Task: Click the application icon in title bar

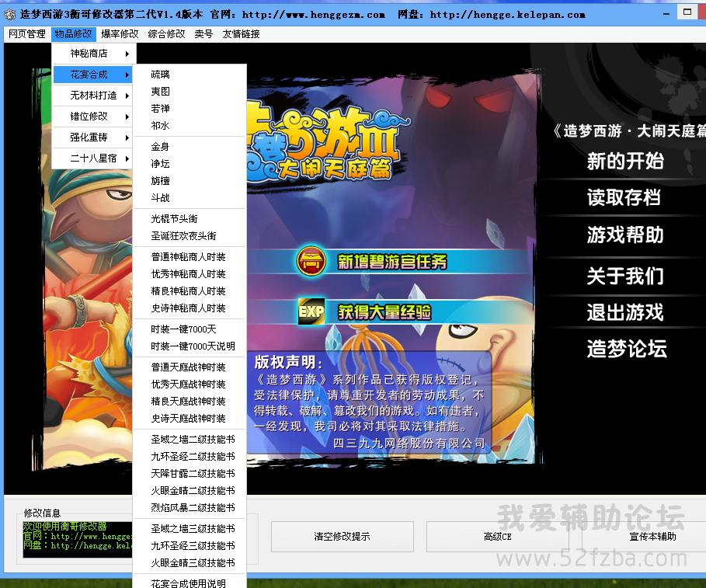Action: tap(10, 15)
